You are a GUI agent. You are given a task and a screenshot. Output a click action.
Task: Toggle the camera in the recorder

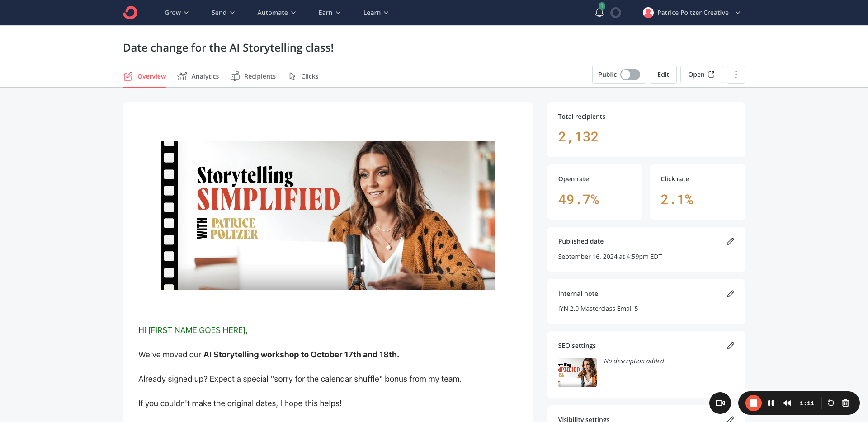720,403
